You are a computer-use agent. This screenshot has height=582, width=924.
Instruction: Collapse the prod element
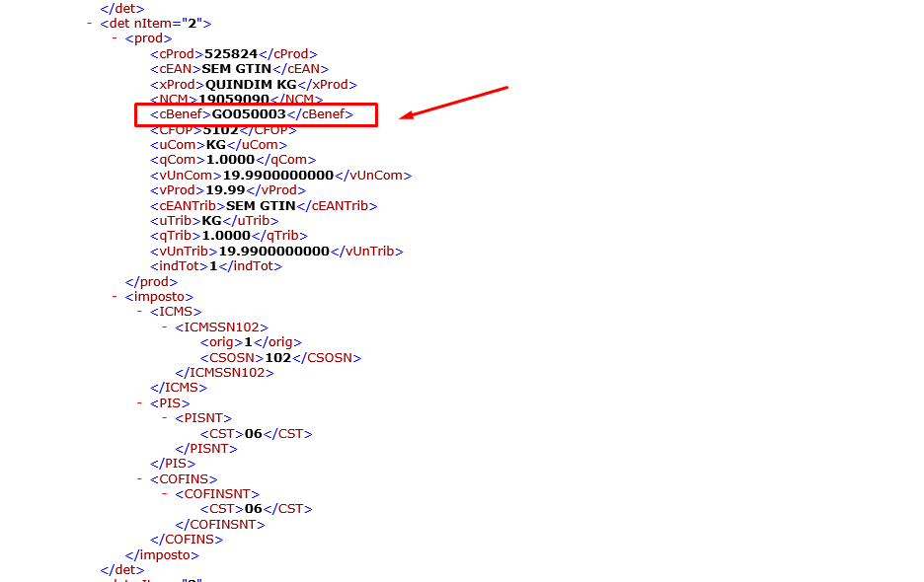115,38
